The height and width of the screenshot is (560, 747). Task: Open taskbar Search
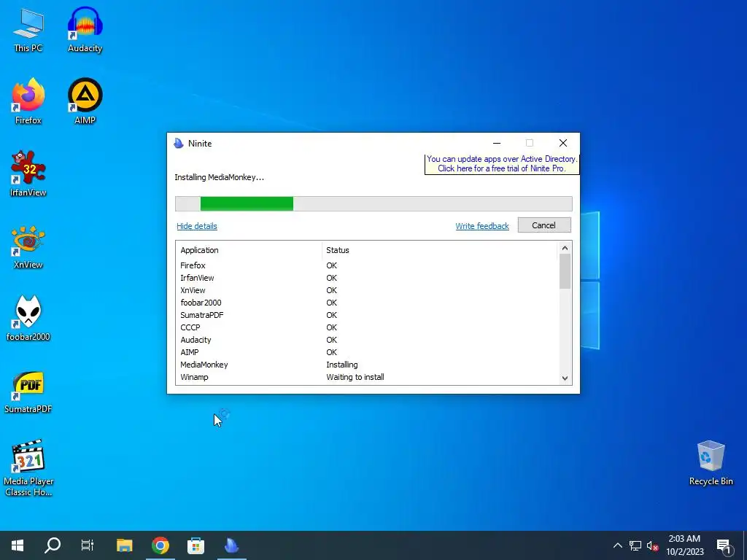[x=53, y=545]
